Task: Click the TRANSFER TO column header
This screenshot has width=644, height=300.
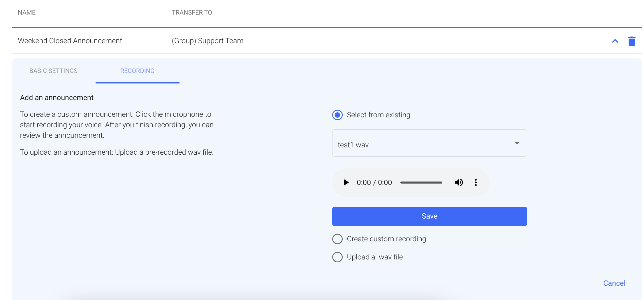Action: (192, 13)
